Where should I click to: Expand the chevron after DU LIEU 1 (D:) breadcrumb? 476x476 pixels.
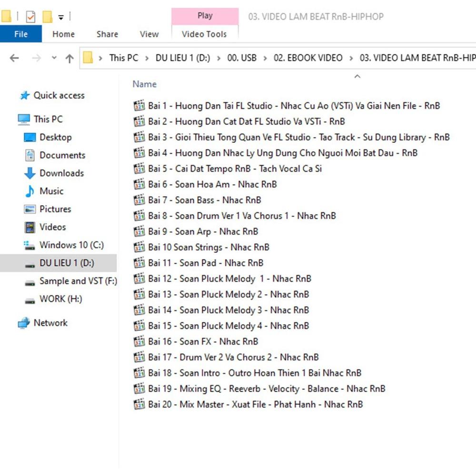218,58
